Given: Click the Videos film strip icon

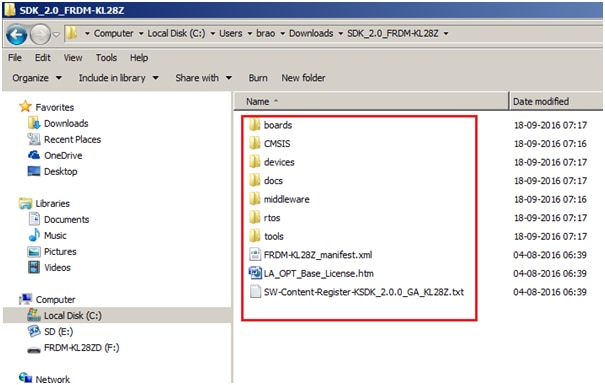Looking at the screenshot, I should (34, 267).
